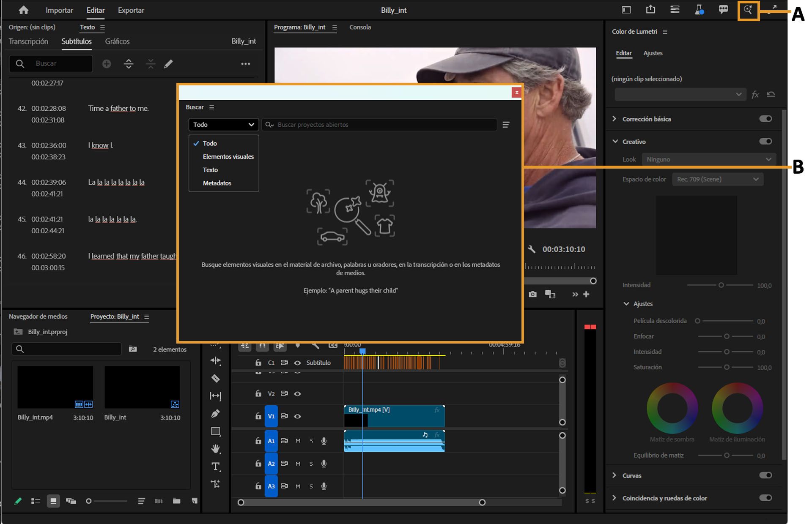This screenshot has width=812, height=524.
Task: Click the export frame camera icon
Action: 532,294
